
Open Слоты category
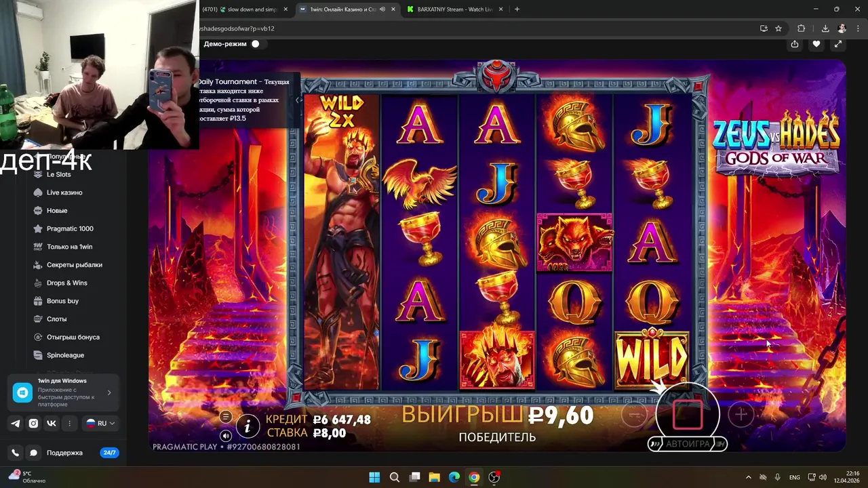(56, 319)
